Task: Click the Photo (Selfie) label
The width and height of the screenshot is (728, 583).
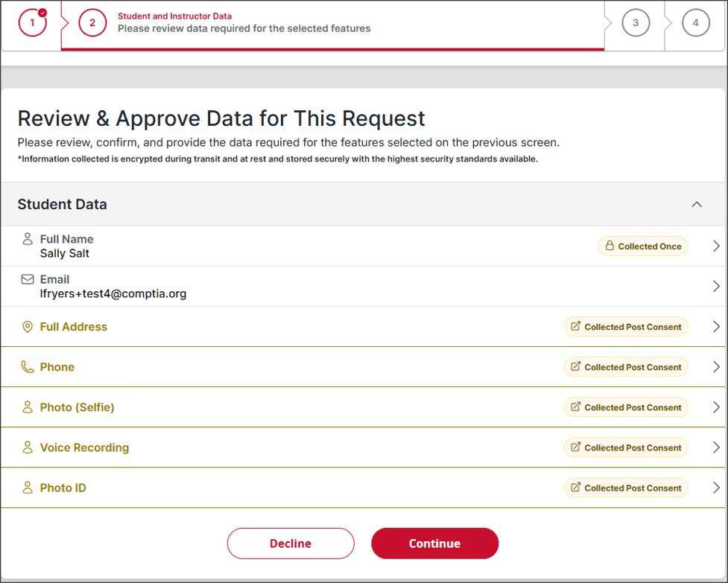Action: pyautogui.click(x=77, y=407)
